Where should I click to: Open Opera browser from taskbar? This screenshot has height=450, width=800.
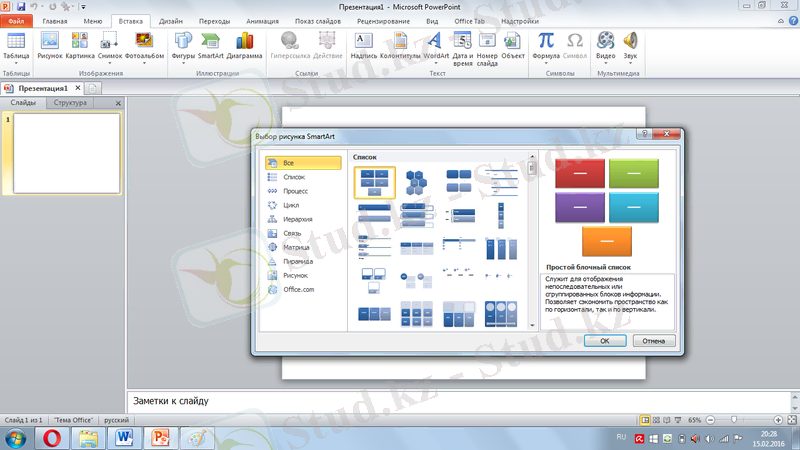52,438
